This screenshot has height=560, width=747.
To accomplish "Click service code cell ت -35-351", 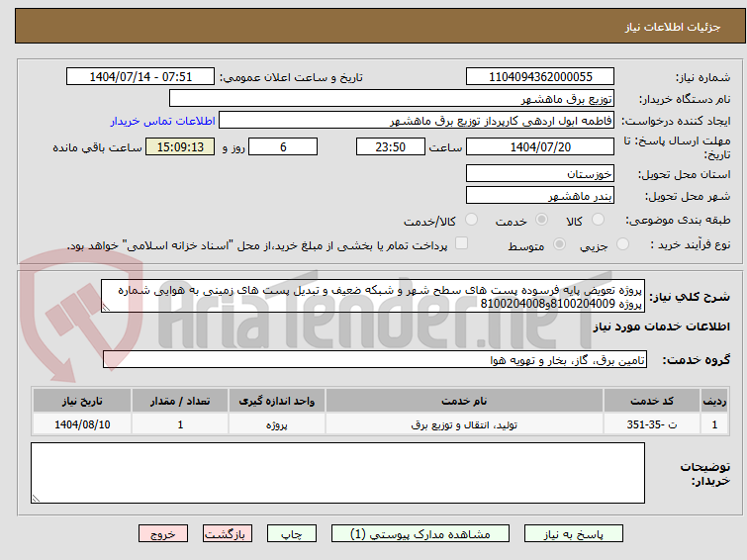I will 652,424.
